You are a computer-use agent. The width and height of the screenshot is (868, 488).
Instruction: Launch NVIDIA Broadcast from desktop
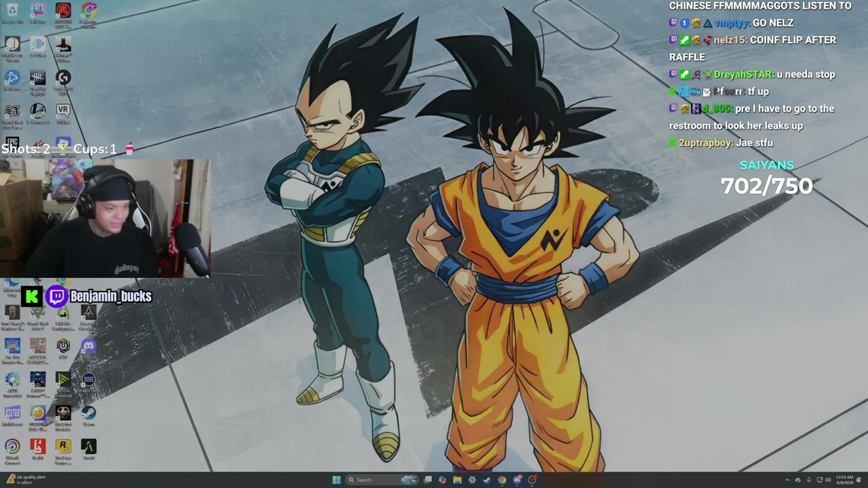tap(63, 384)
